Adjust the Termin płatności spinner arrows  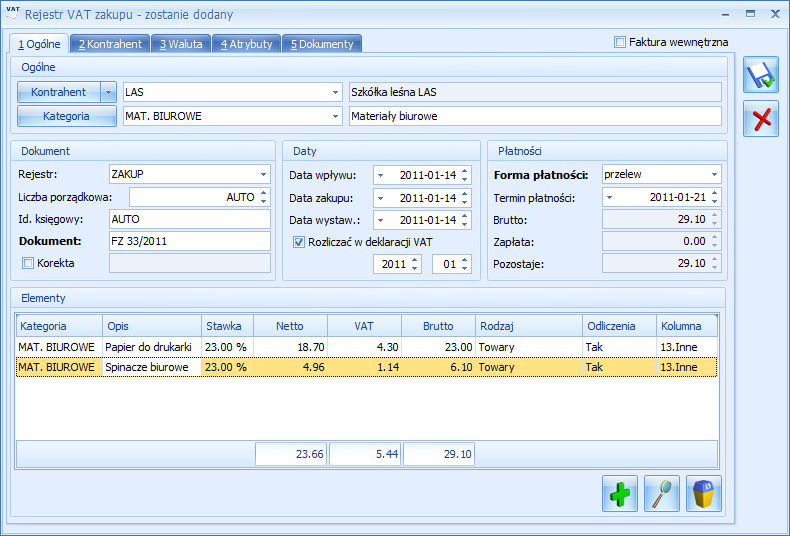pyautogui.click(x=714, y=197)
